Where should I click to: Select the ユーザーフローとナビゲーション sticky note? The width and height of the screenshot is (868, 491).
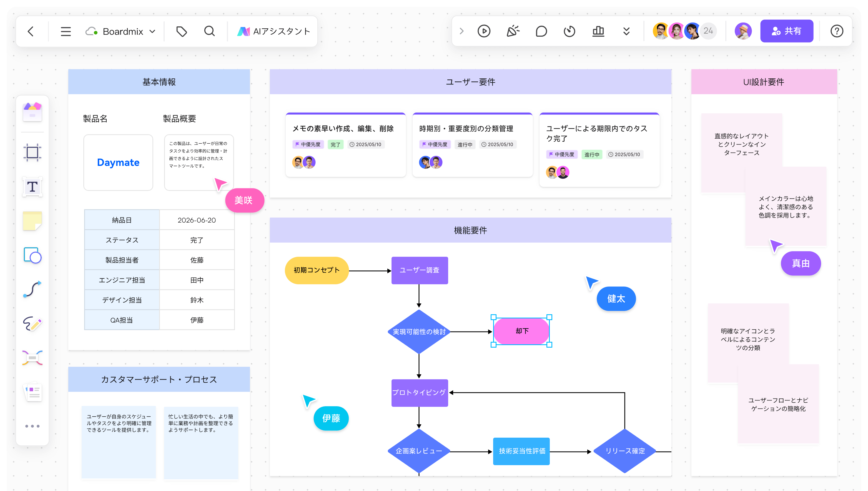click(778, 404)
